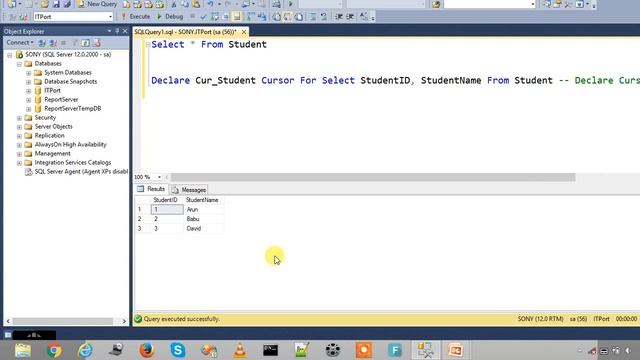Select the cell containing Arun

204,209
